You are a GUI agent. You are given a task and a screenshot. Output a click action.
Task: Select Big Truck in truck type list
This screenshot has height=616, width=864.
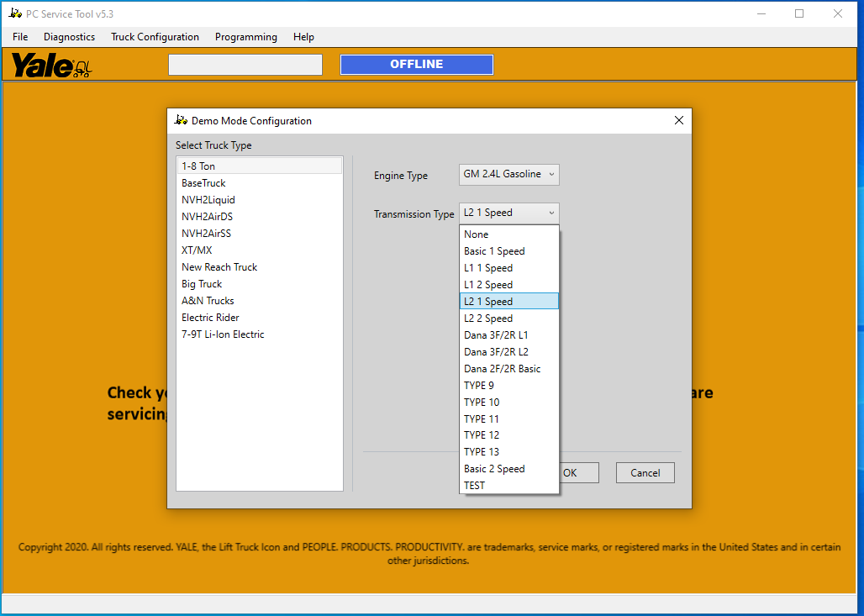click(x=202, y=284)
